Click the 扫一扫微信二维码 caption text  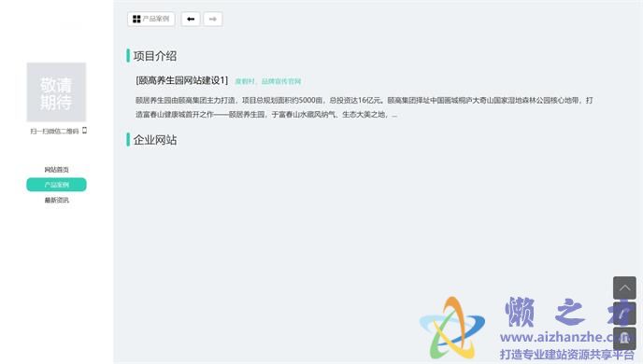click(54, 131)
